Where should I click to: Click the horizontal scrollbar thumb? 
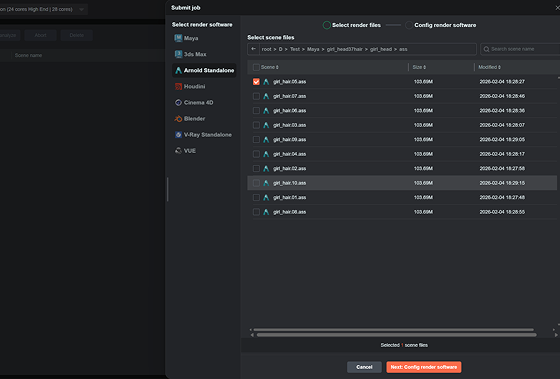(396, 335)
